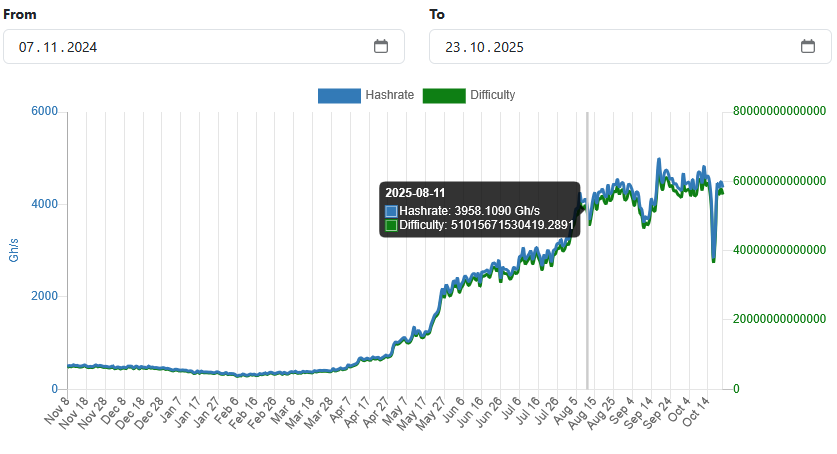Open the From date calendar picker icon
This screenshot has height=454, width=837.
381,46
